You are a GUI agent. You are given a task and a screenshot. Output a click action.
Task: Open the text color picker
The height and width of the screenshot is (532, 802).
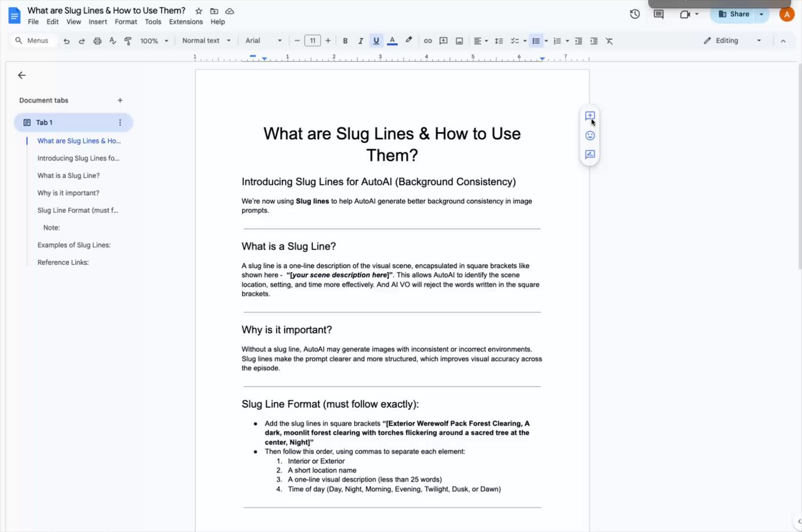[392, 41]
